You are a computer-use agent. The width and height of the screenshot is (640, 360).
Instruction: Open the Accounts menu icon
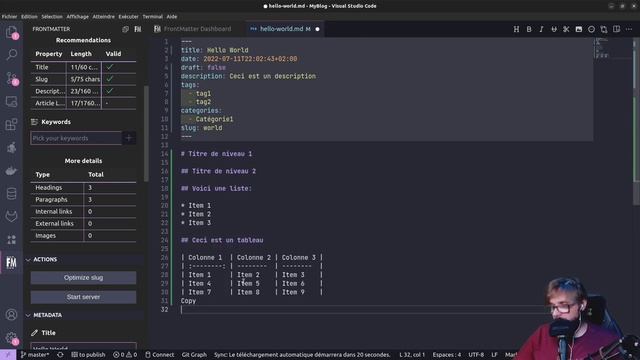point(11,315)
